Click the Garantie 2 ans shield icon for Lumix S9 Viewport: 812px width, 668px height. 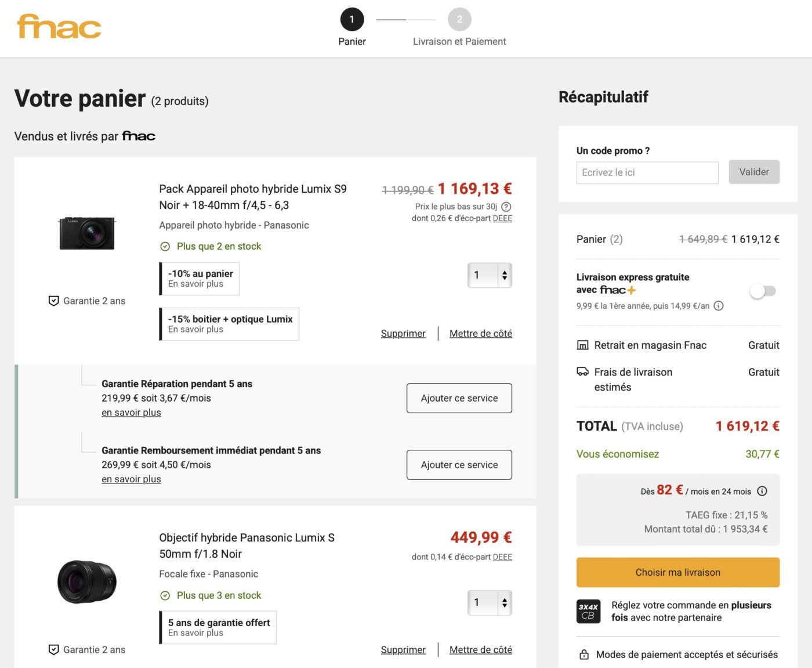53,301
